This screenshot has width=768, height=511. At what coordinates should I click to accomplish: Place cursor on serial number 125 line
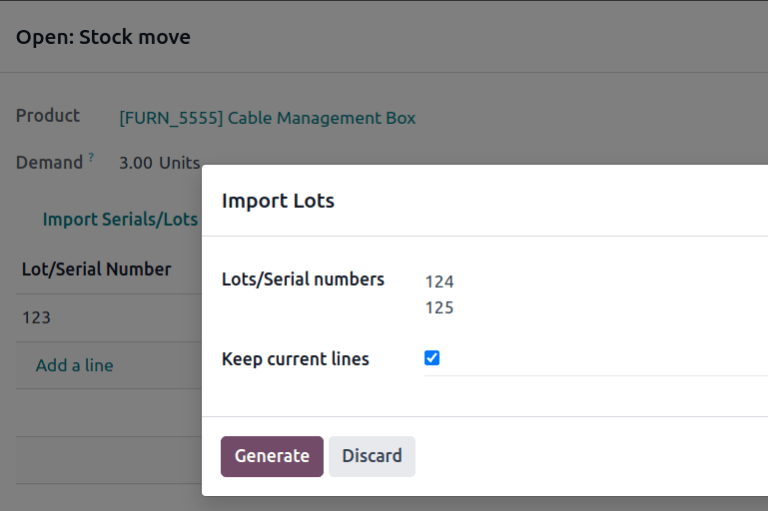coord(440,308)
